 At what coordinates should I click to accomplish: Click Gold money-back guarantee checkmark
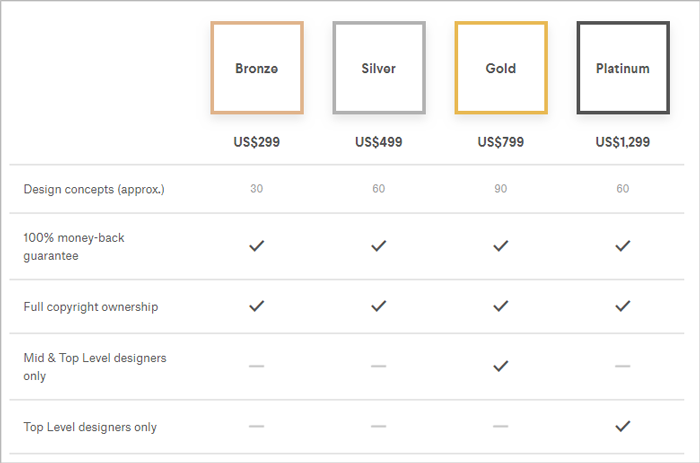501,246
